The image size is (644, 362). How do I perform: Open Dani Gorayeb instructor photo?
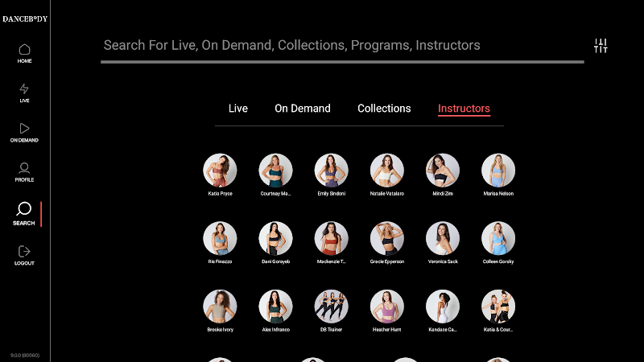[x=275, y=238]
